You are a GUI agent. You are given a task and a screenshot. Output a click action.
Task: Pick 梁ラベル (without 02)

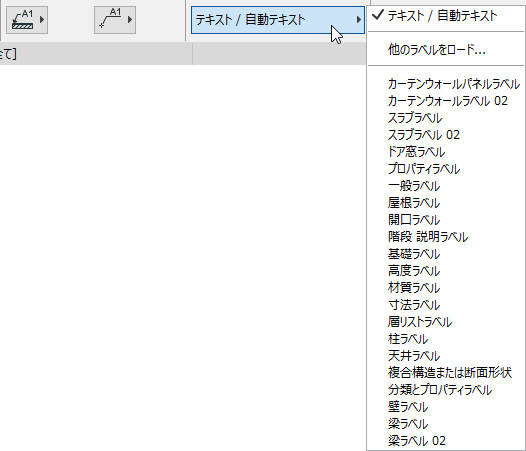[445, 424]
